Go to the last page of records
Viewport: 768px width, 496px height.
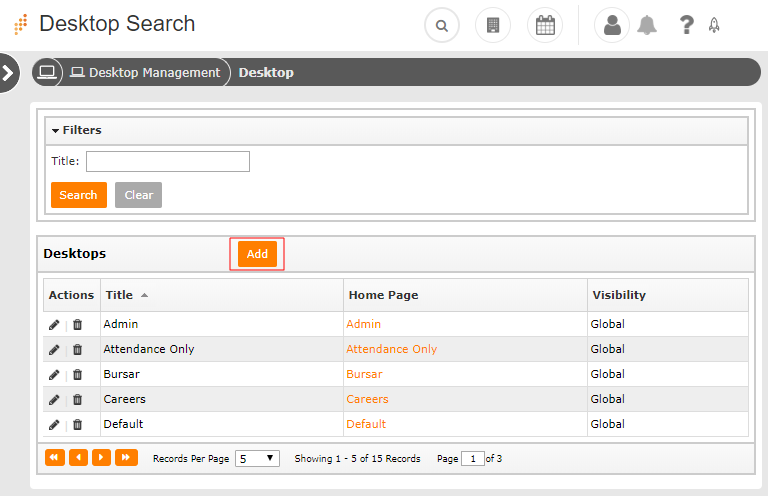coord(126,458)
